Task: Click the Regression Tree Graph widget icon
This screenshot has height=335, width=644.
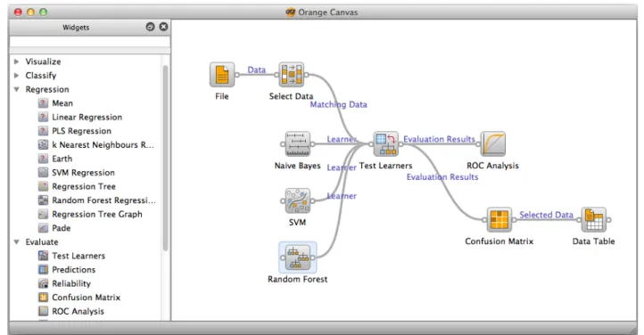Action: pos(43,214)
